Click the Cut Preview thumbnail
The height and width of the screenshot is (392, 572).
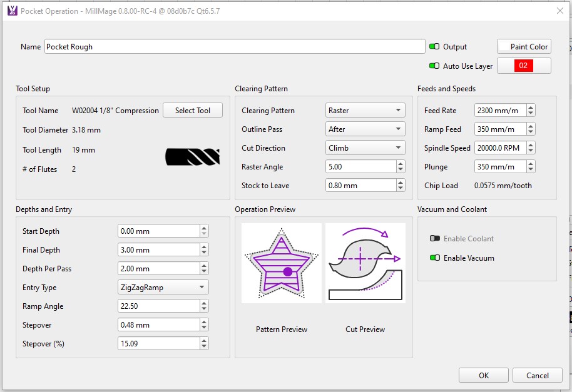click(365, 263)
